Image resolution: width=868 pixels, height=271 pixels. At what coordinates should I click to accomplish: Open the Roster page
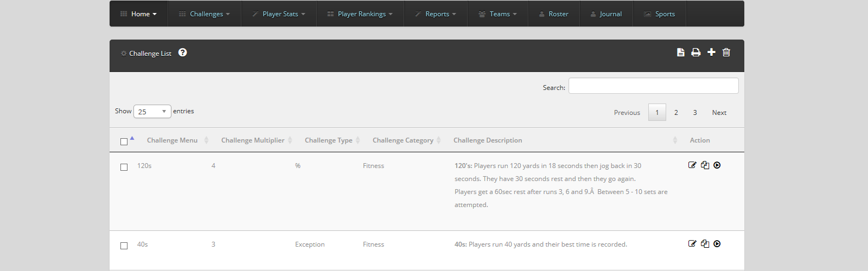[554, 14]
